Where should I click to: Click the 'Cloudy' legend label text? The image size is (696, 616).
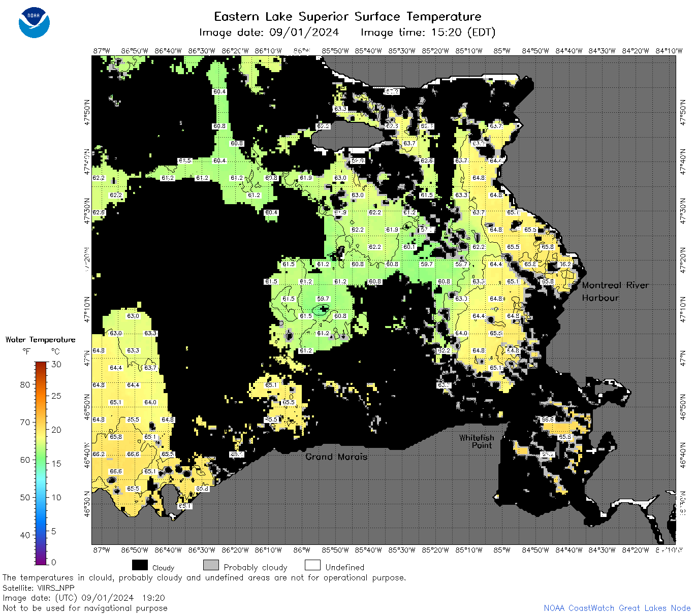click(x=163, y=568)
